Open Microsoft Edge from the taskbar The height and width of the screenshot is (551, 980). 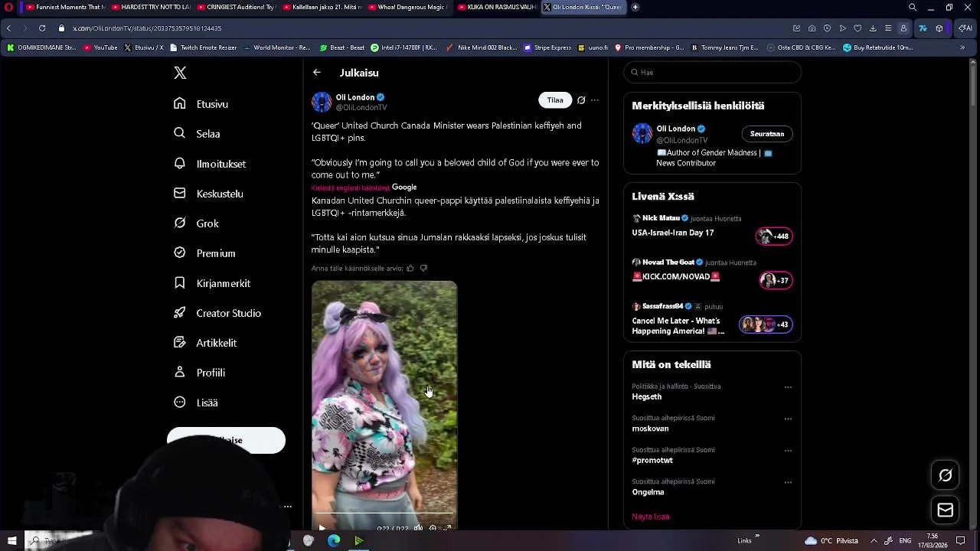334,541
